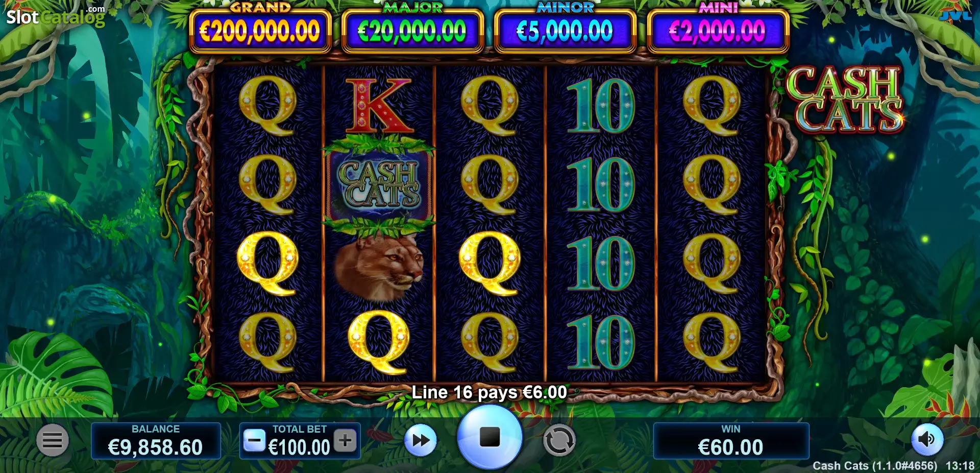Enable fast-forward turbo spin
Screen dimensions: 980x473
coord(421,440)
